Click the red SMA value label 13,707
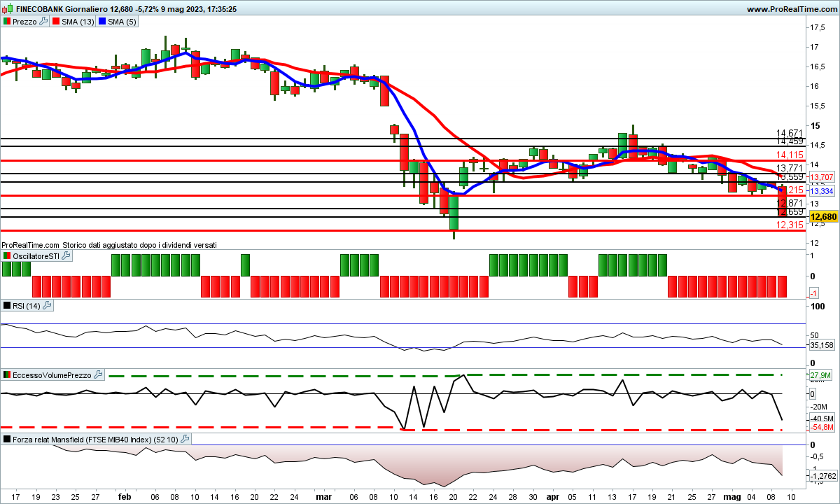The width and height of the screenshot is (840, 504). coord(821,178)
